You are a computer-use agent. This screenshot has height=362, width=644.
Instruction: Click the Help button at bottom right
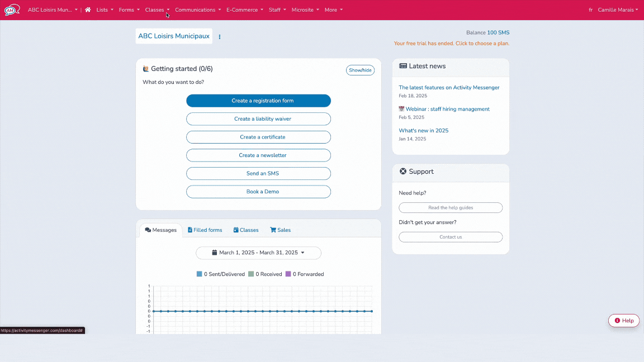(623, 320)
